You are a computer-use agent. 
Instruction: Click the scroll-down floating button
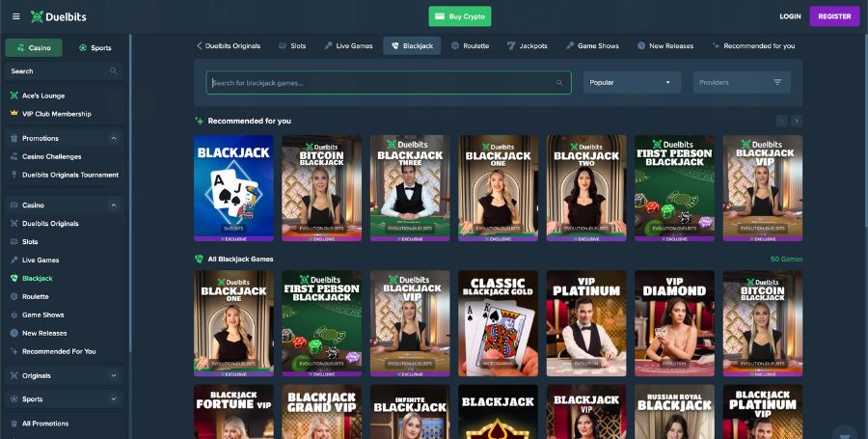(x=844, y=433)
